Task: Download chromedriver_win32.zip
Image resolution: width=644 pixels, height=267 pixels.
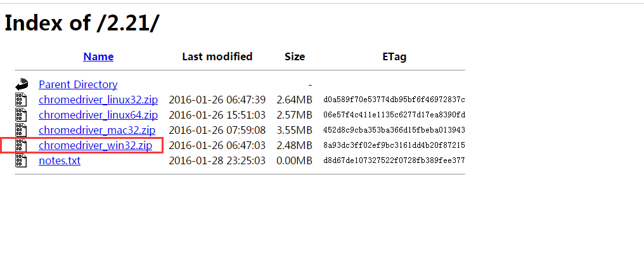Action: coord(96,145)
